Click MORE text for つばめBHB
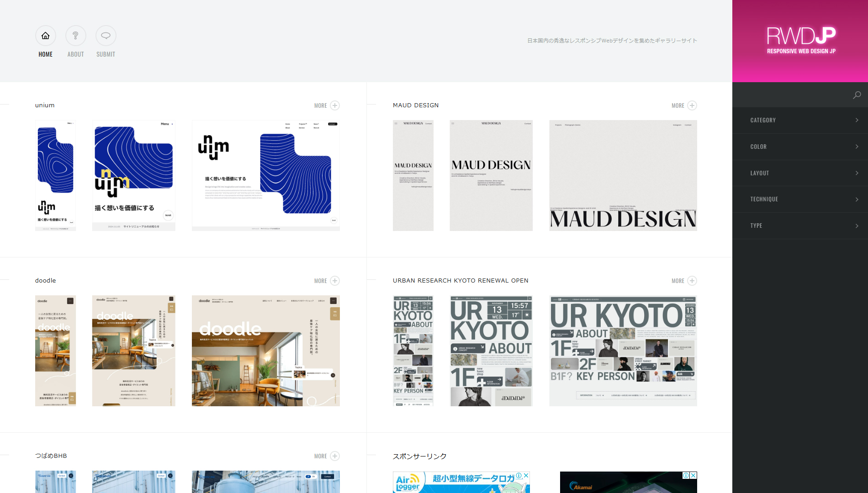Screen dimensions: 868x493 coord(321,456)
